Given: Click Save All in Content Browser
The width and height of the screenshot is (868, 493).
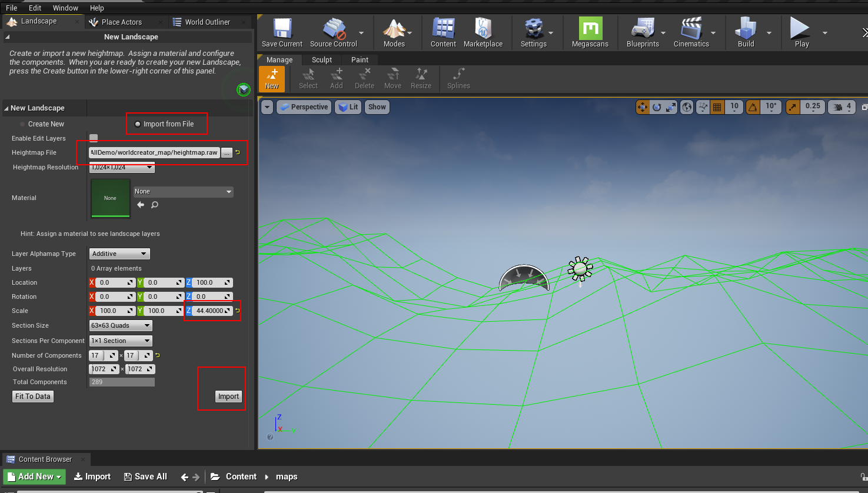Looking at the screenshot, I should 145,477.
